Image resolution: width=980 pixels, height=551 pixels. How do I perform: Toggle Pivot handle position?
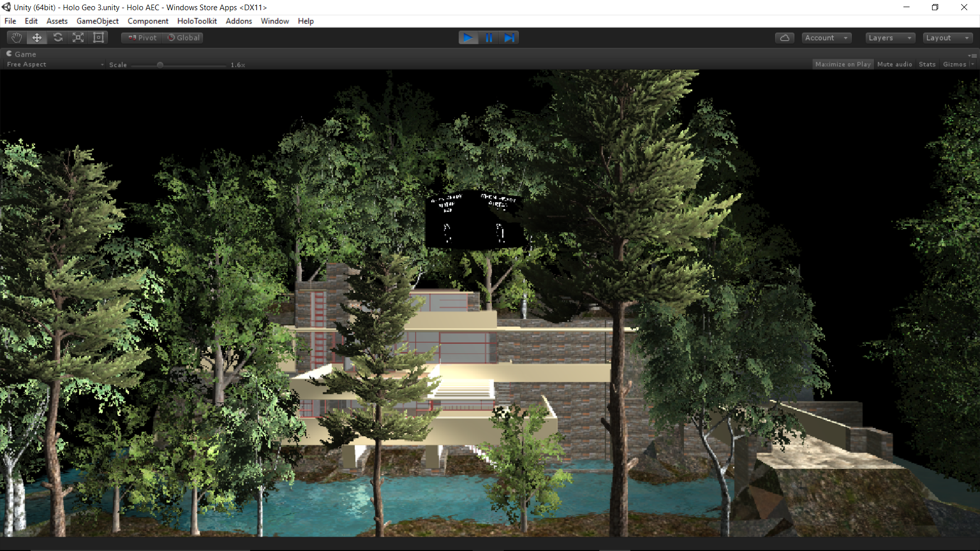[142, 38]
